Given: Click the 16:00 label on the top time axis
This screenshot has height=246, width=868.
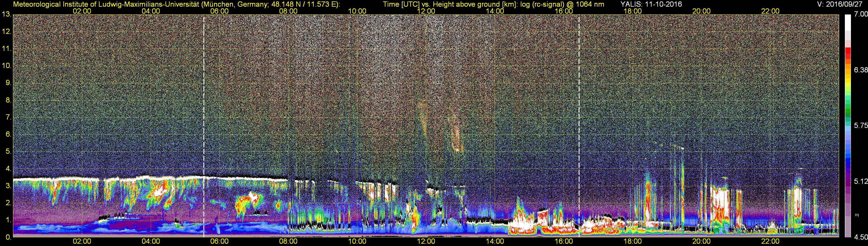Looking at the screenshot, I should point(564,11).
